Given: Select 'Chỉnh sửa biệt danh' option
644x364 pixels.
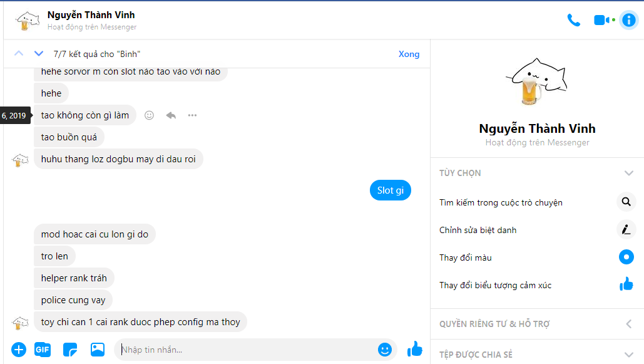Looking at the screenshot, I should pyautogui.click(x=478, y=230).
